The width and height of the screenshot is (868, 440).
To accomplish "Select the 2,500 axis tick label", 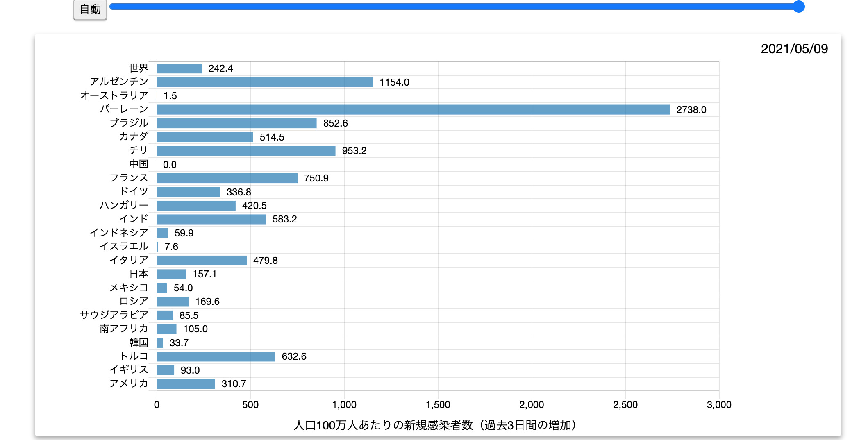I will pos(625,405).
